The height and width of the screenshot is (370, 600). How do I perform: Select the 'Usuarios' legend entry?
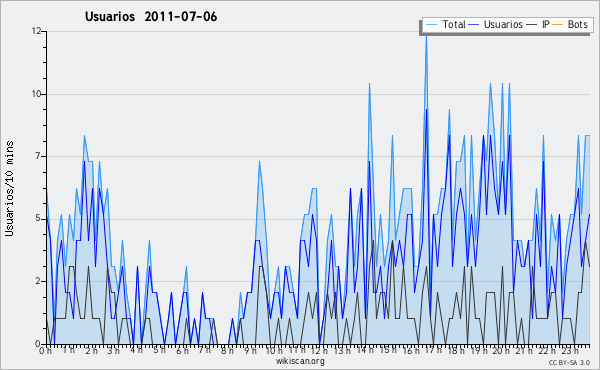pos(503,24)
